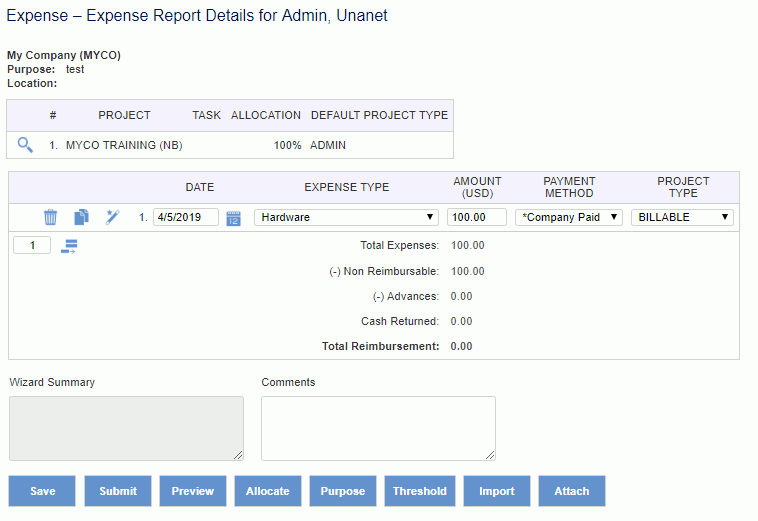
Task: Click the Preview button
Action: 193,491
